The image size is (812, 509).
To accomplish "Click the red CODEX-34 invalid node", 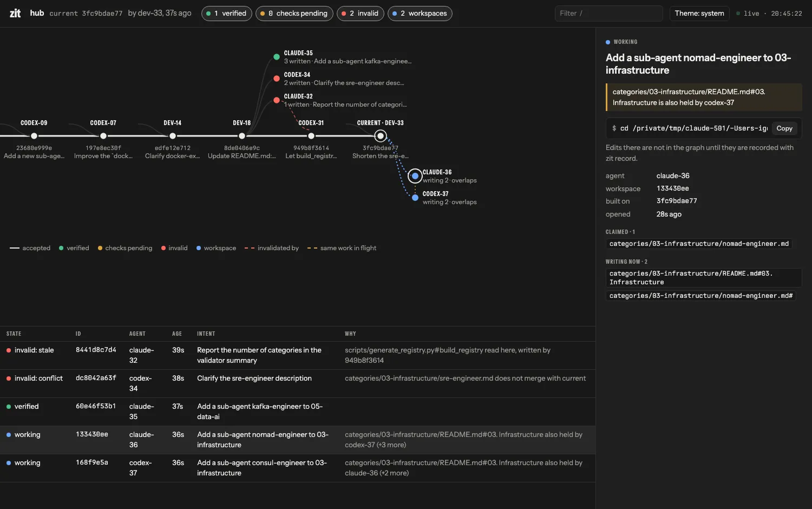I will pyautogui.click(x=277, y=79).
